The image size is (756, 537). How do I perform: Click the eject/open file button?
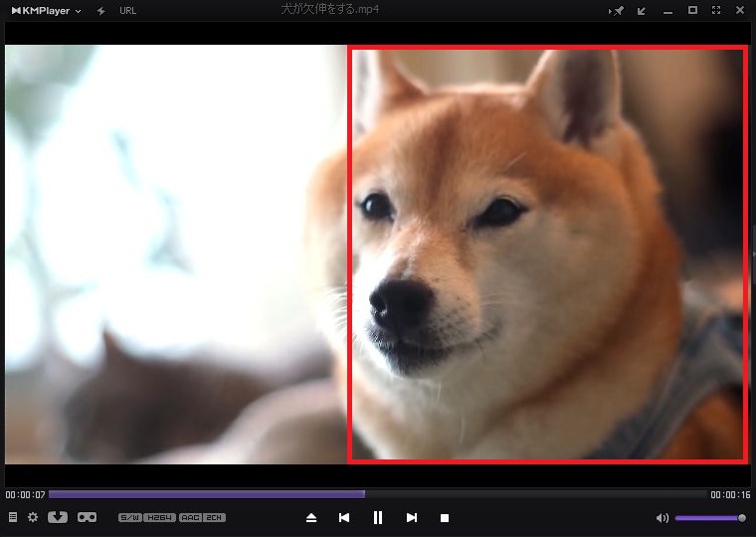pos(311,518)
